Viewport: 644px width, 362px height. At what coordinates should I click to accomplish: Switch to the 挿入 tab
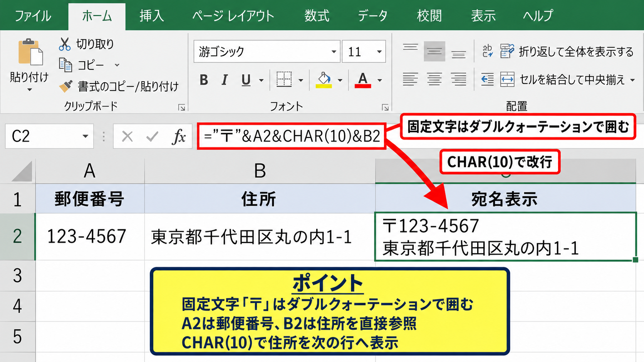[152, 16]
